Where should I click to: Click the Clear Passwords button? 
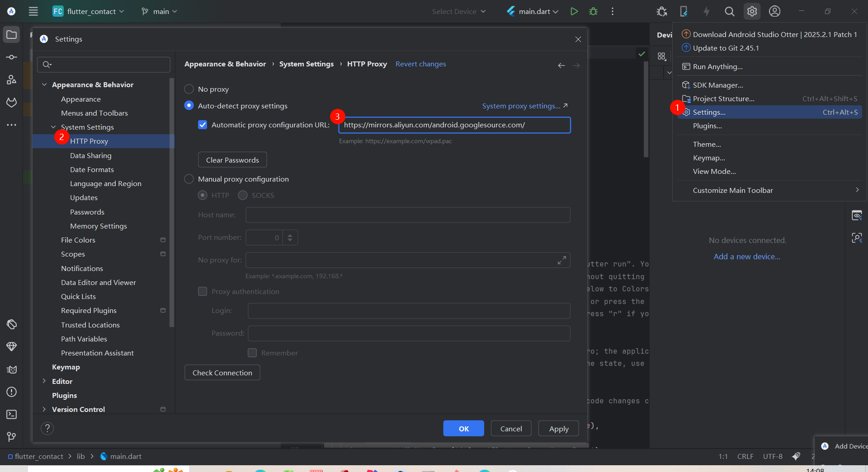click(232, 160)
